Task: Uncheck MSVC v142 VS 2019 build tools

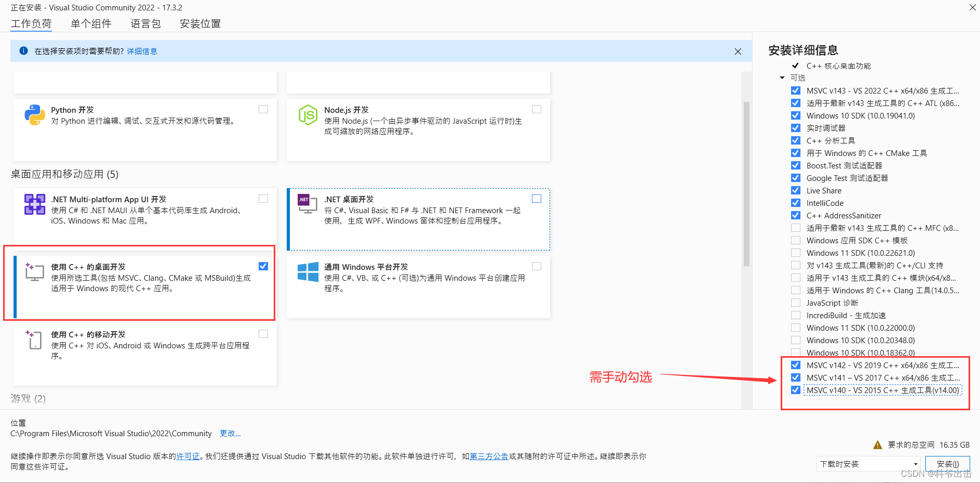Action: [796, 365]
